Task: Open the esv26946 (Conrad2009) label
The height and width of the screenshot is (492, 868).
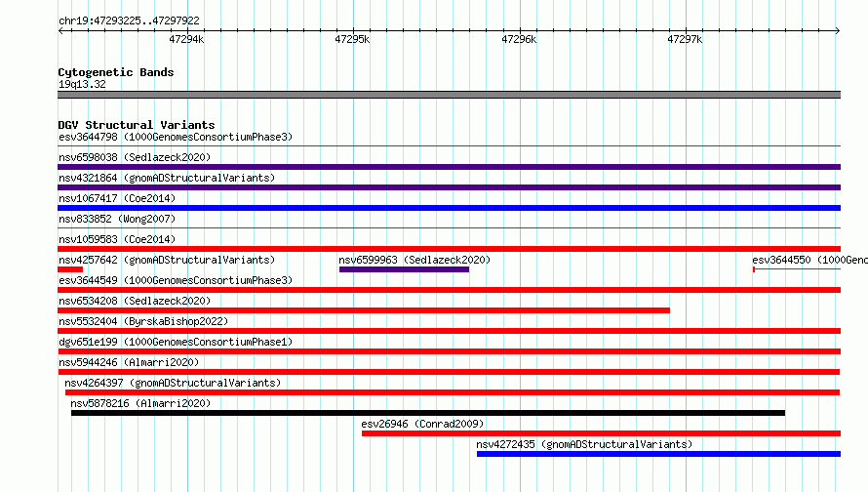Action: coord(422,424)
